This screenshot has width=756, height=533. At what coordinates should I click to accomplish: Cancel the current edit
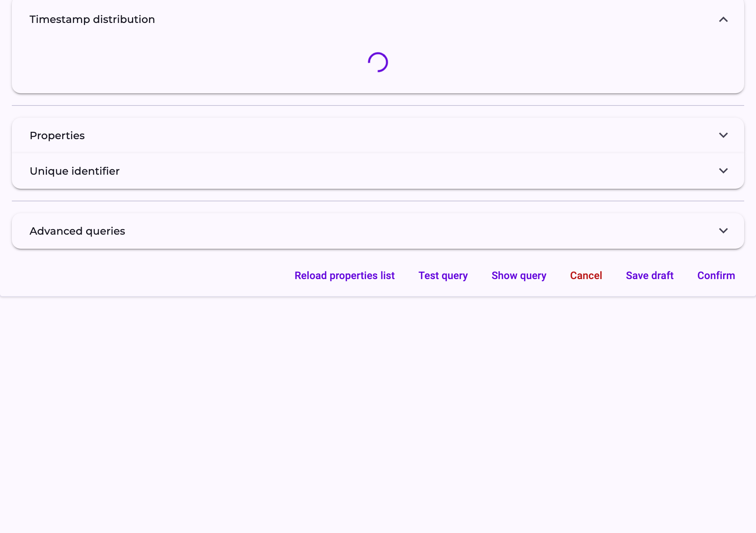(x=586, y=275)
